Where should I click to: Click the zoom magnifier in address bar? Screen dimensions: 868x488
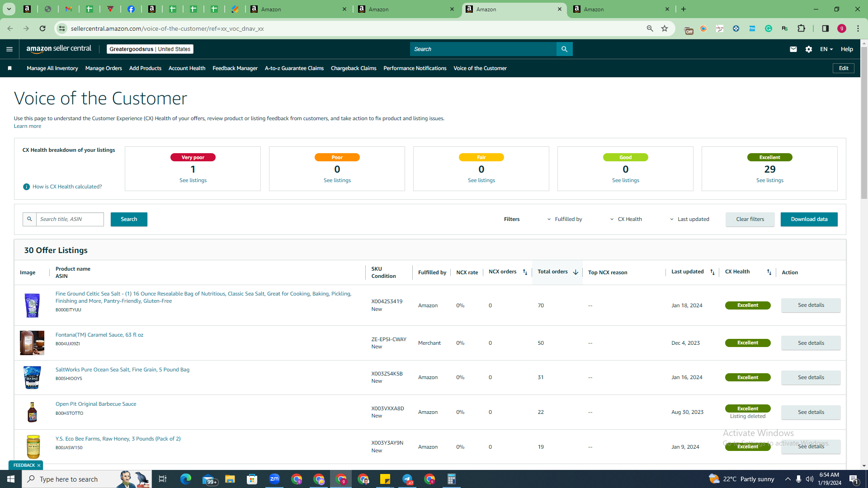(x=650, y=28)
